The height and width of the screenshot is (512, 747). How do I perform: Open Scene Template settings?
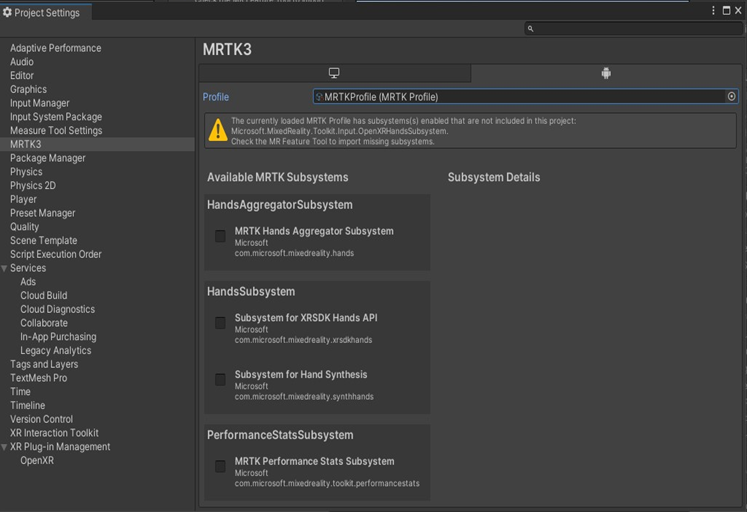tap(43, 241)
